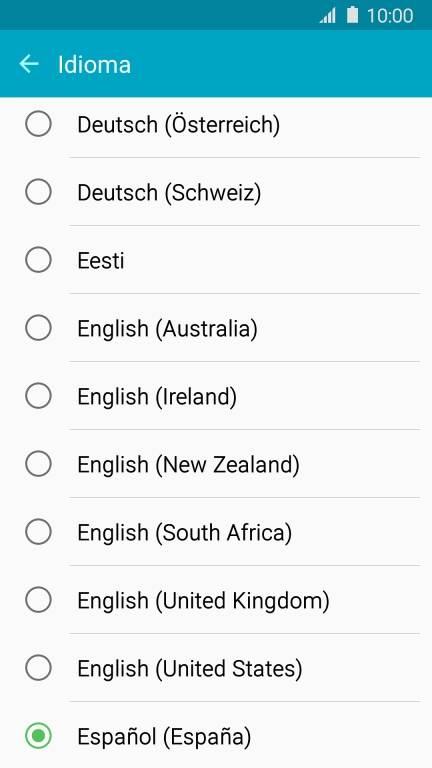Select the English (Australia) radio button
The image size is (432, 768).
[38, 328]
